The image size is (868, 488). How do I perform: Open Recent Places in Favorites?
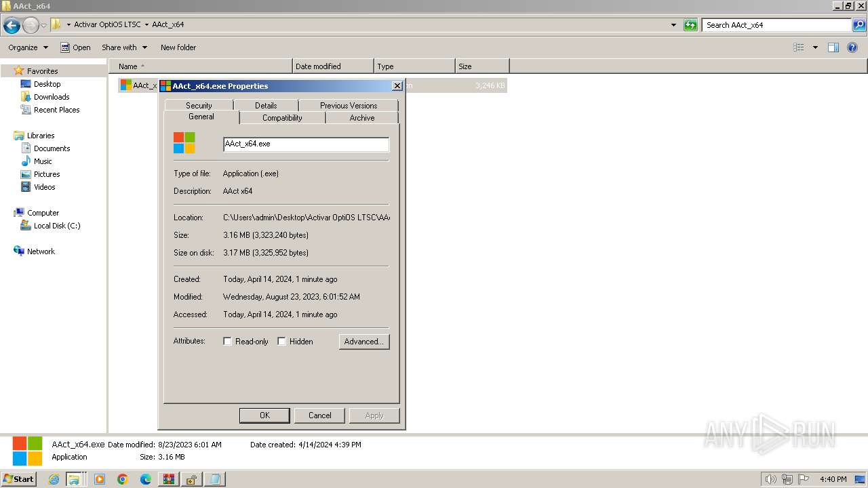[56, 110]
